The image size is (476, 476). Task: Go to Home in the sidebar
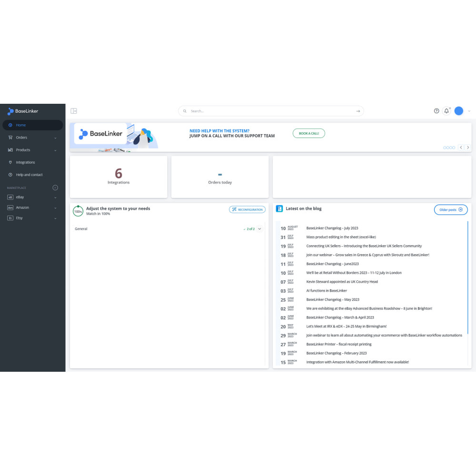33,125
